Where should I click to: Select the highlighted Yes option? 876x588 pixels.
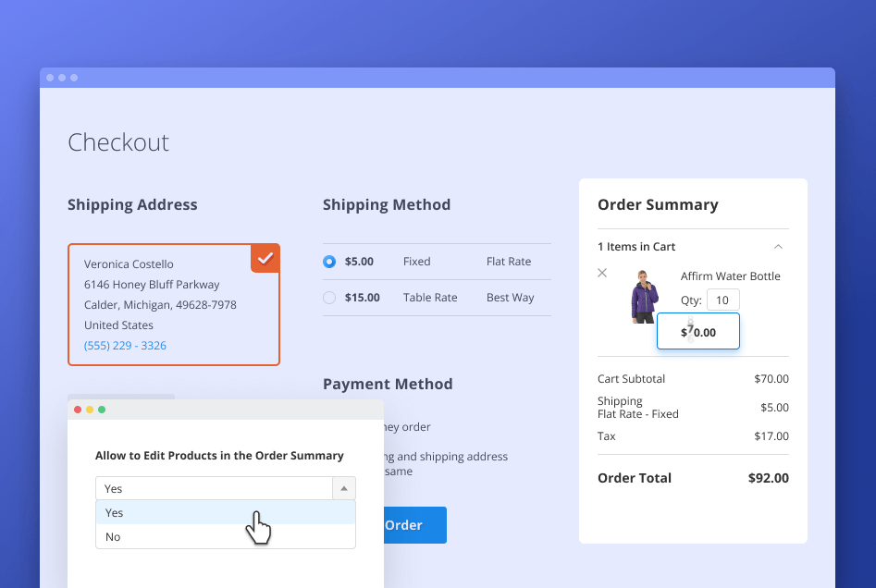[114, 512]
